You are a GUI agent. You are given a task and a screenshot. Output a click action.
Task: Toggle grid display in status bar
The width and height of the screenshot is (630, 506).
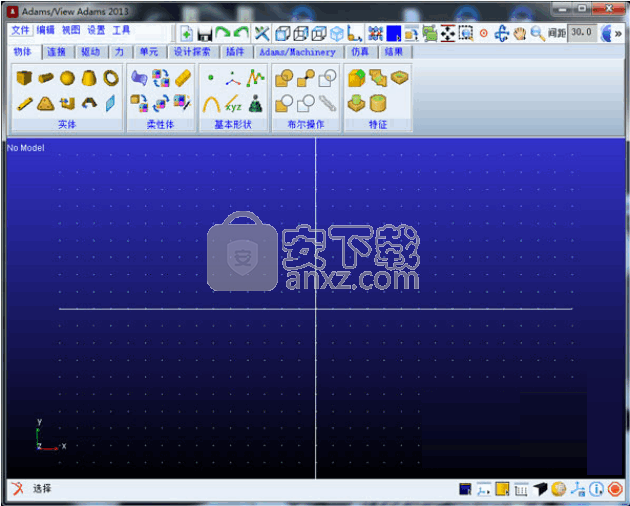(x=521, y=489)
